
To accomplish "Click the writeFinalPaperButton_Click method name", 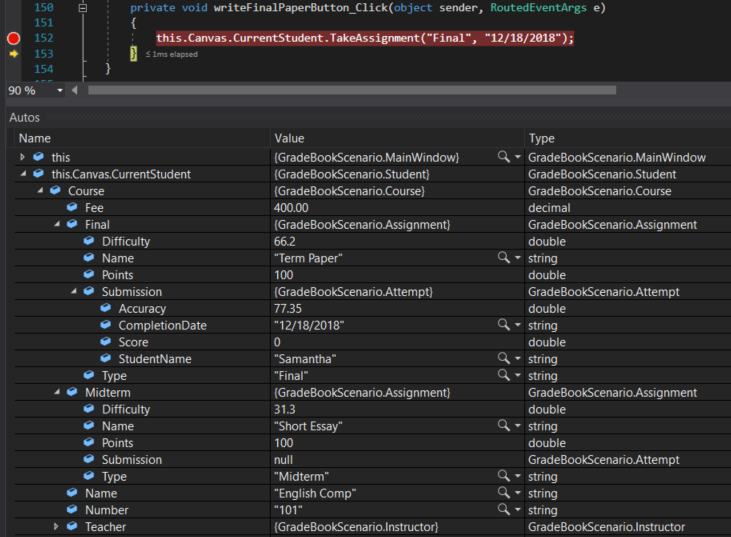I will pos(301,8).
